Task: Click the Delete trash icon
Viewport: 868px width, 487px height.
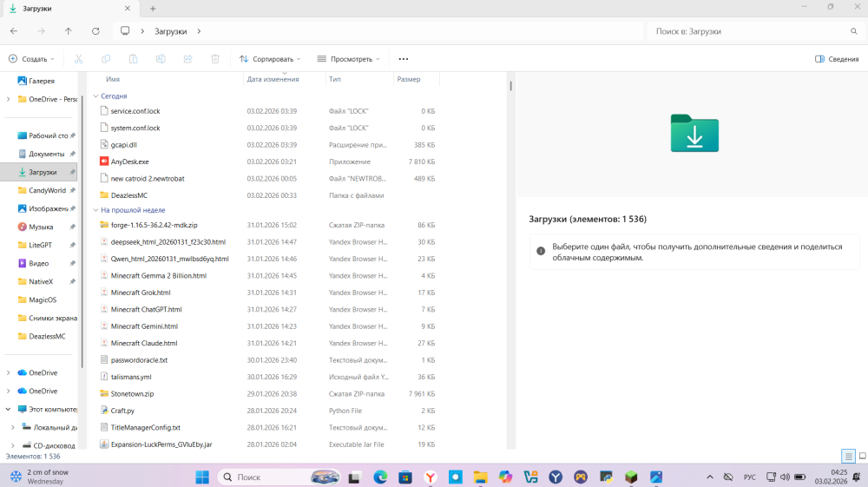Action: (215, 59)
